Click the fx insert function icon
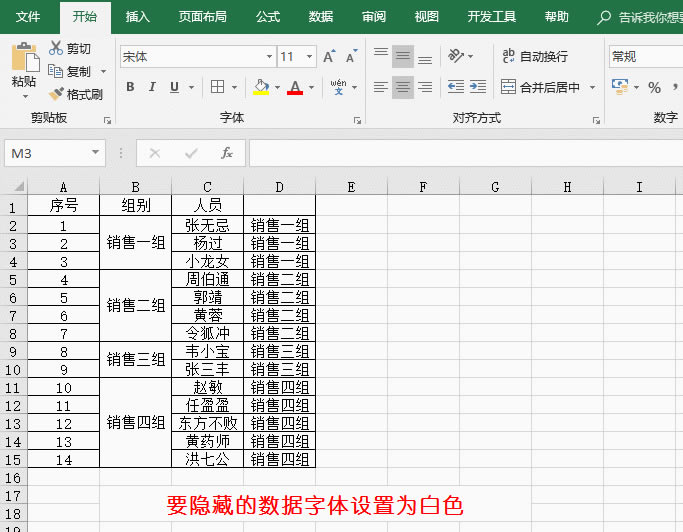 tap(227, 153)
